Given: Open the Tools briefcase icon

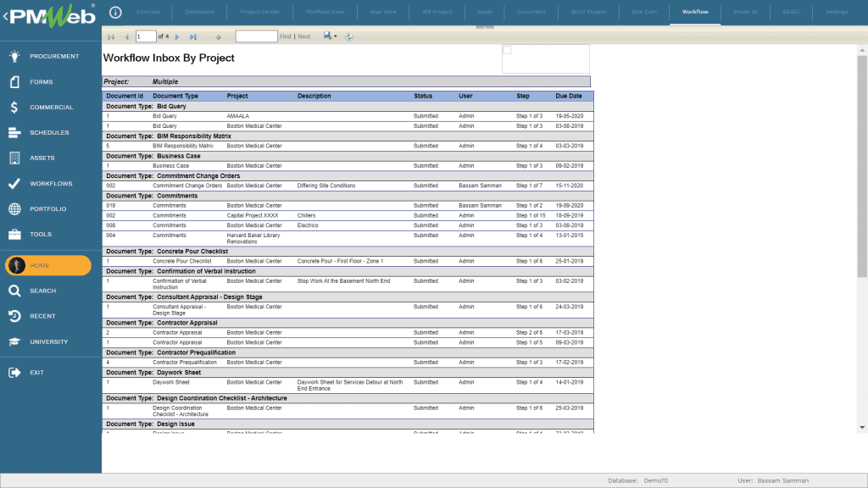Looking at the screenshot, I should pos(15,234).
